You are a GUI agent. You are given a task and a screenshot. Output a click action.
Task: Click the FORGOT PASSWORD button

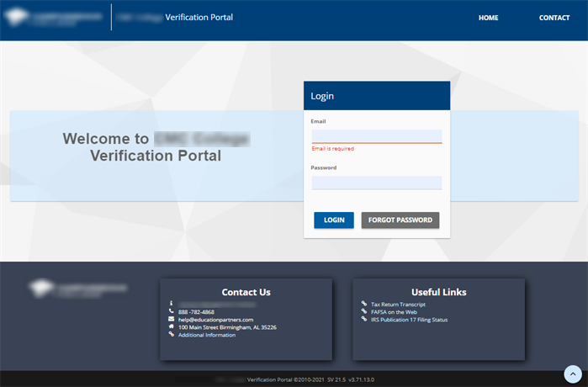(400, 220)
